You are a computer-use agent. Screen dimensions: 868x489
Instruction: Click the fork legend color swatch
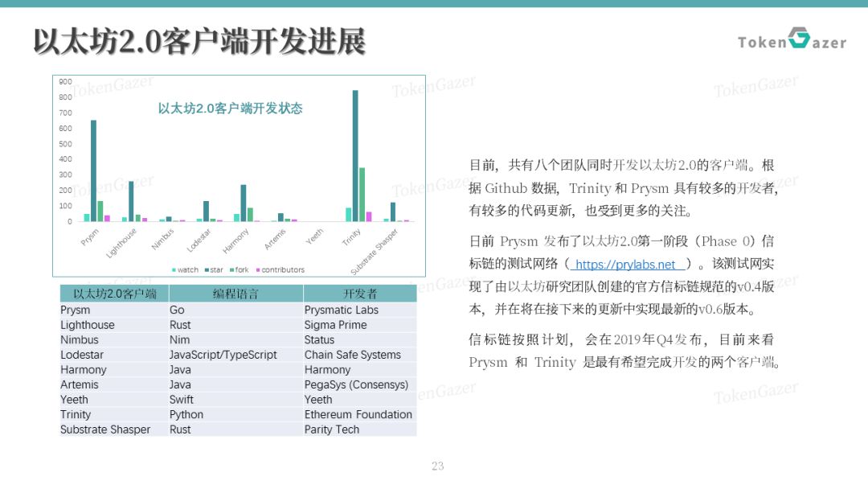click(x=231, y=270)
